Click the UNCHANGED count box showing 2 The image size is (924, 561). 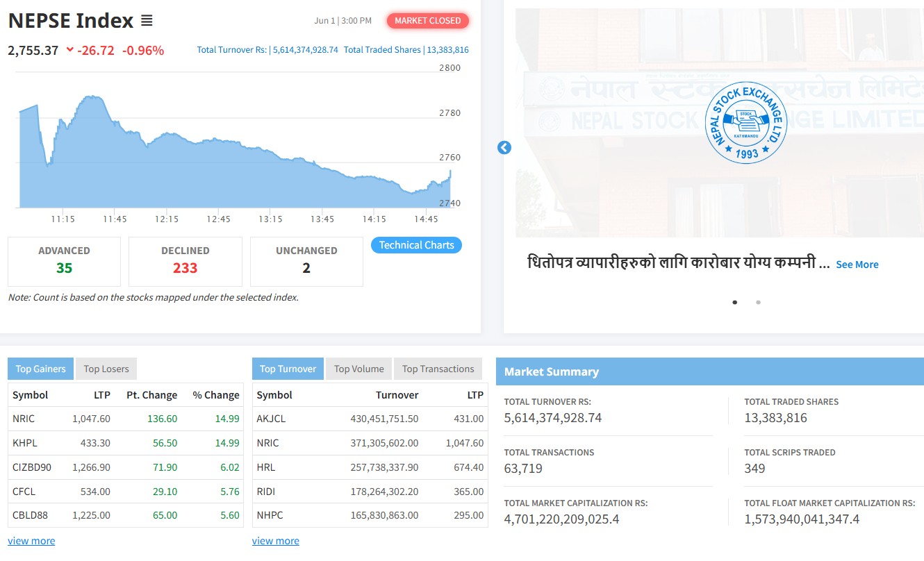click(x=306, y=261)
